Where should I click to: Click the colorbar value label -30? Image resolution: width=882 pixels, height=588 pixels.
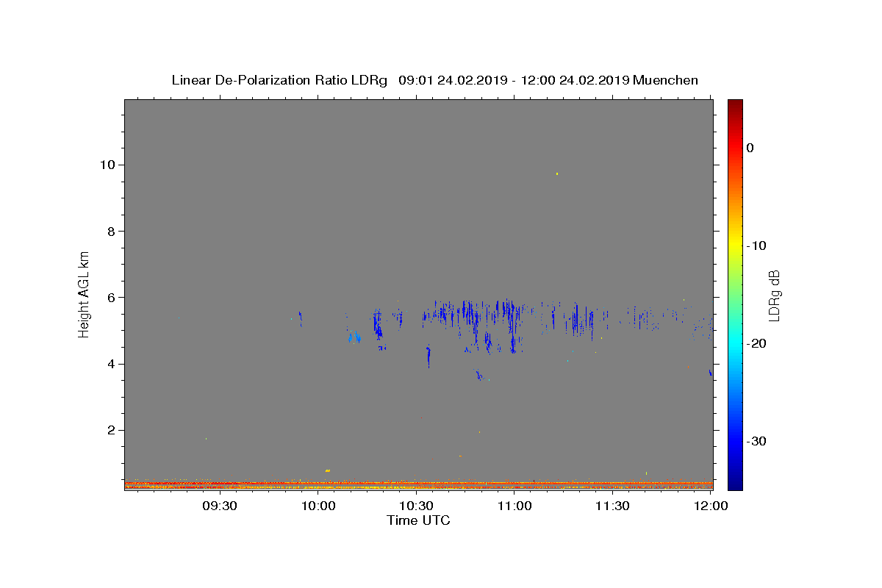pyautogui.click(x=758, y=441)
